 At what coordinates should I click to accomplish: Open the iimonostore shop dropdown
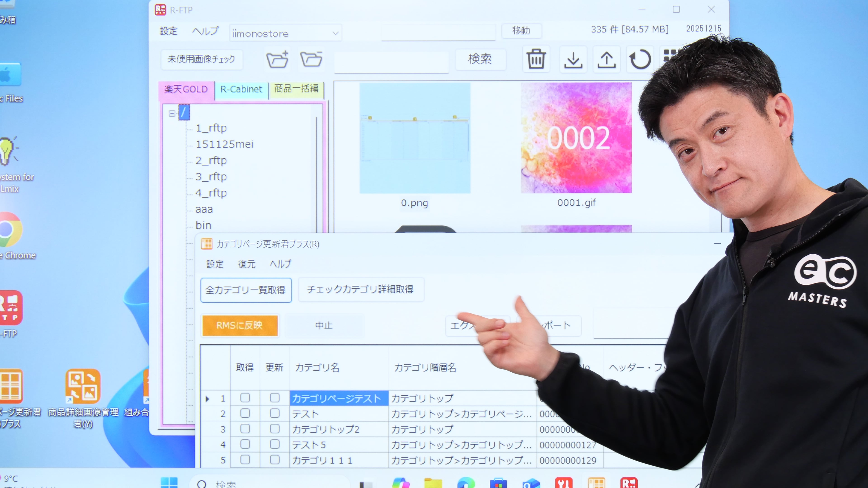coord(335,33)
